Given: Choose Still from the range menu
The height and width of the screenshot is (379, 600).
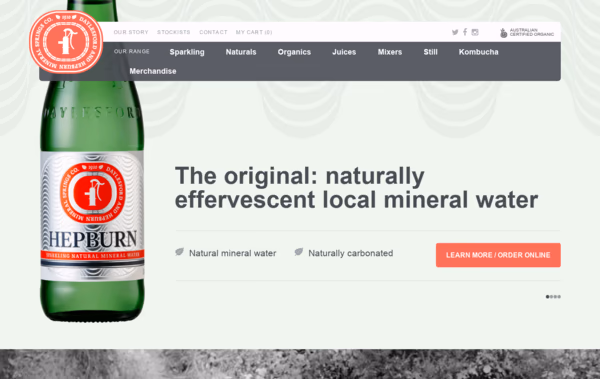Looking at the screenshot, I should (430, 52).
